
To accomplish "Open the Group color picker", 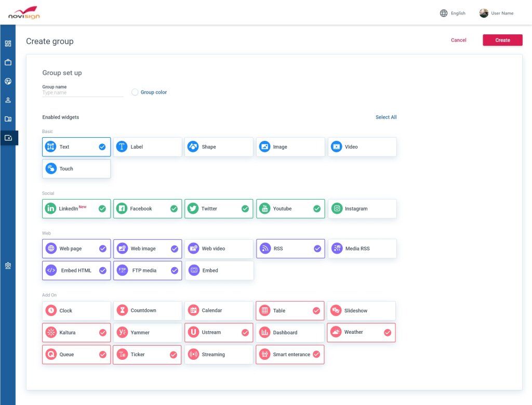I will 135,92.
